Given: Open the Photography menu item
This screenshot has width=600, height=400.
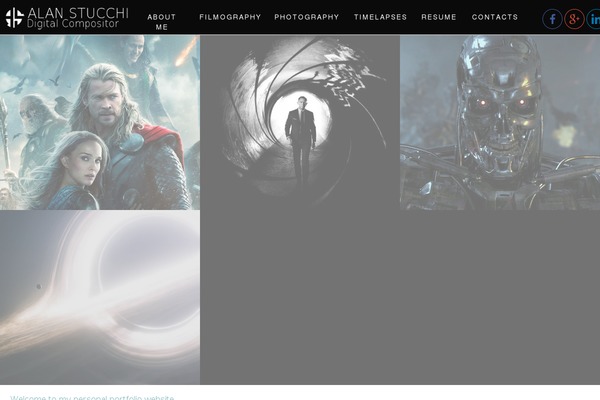Looking at the screenshot, I should pos(307,17).
